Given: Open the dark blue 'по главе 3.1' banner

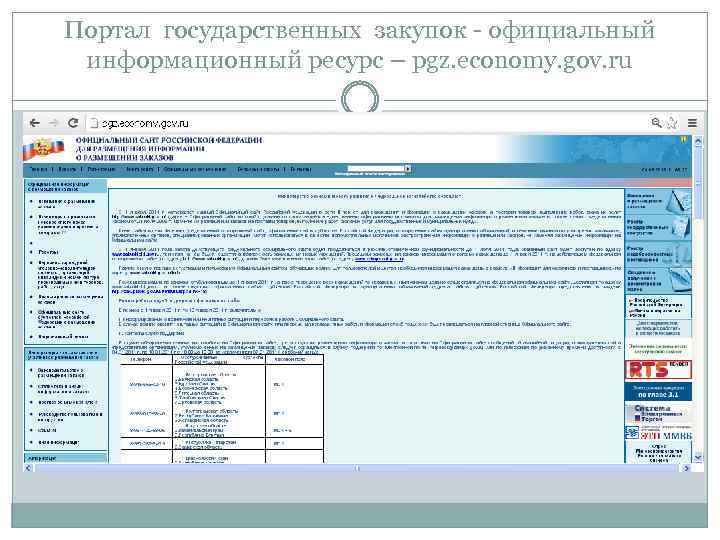Looking at the screenshot, I should click(658, 392).
